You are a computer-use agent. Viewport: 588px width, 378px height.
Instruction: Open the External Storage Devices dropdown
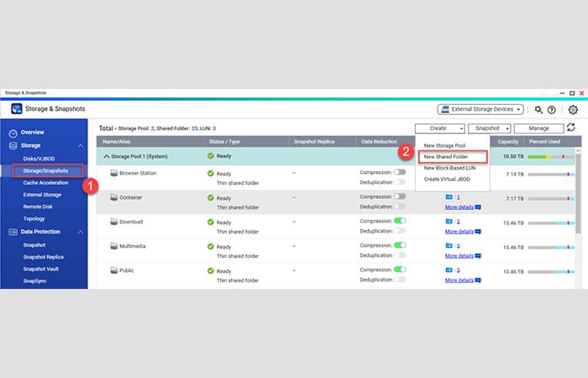coord(480,109)
